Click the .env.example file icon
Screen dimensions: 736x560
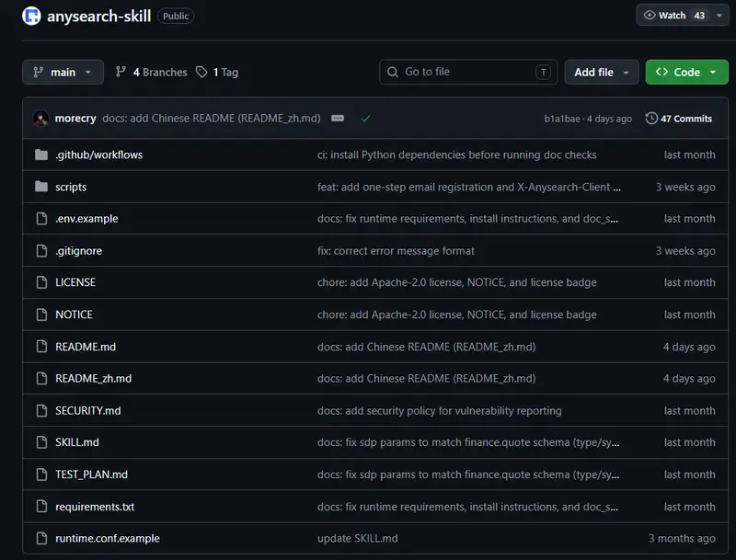point(41,219)
